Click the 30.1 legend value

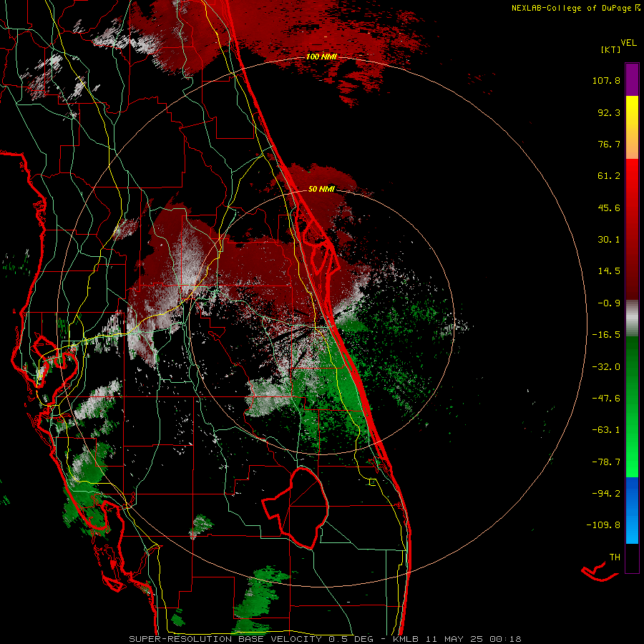click(x=609, y=240)
